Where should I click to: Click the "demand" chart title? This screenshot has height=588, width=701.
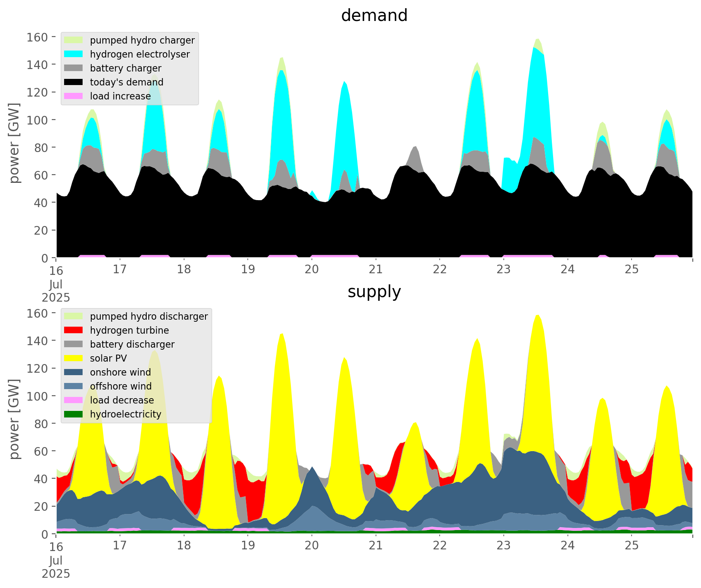pos(374,16)
